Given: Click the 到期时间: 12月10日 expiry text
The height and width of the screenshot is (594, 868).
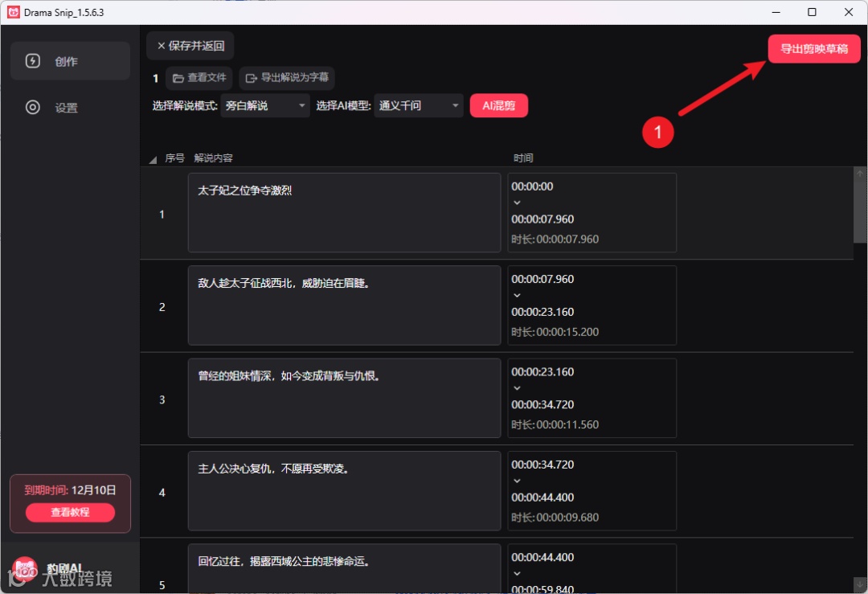Looking at the screenshot, I should [x=70, y=490].
